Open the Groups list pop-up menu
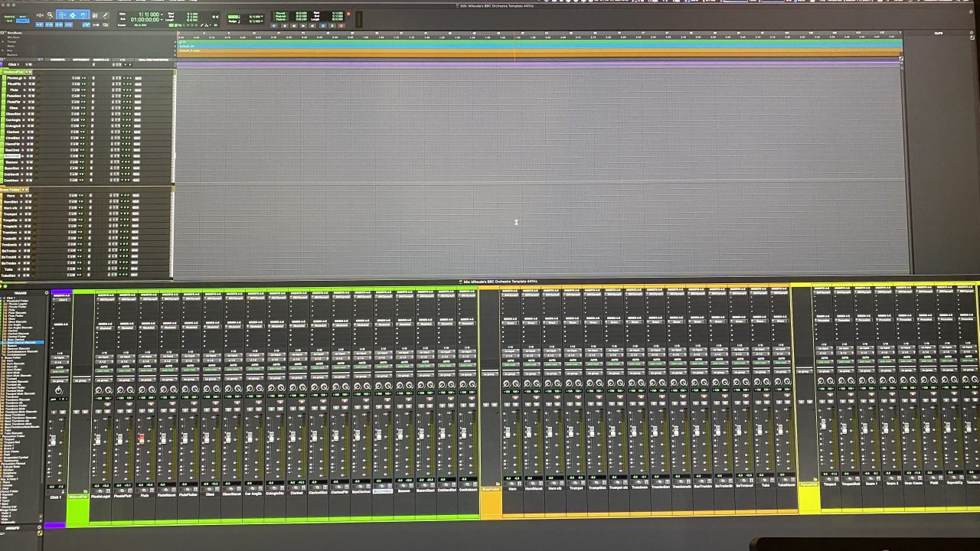Image resolution: width=980 pixels, height=551 pixels. pyautogui.click(x=39, y=527)
